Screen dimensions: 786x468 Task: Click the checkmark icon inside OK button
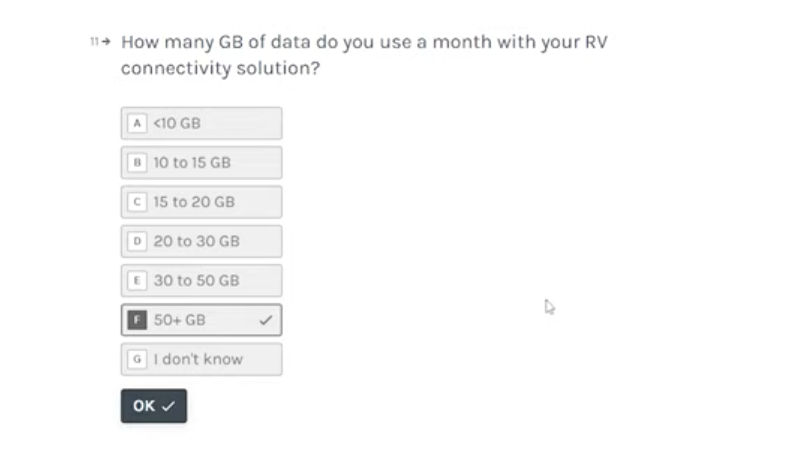[x=168, y=406]
